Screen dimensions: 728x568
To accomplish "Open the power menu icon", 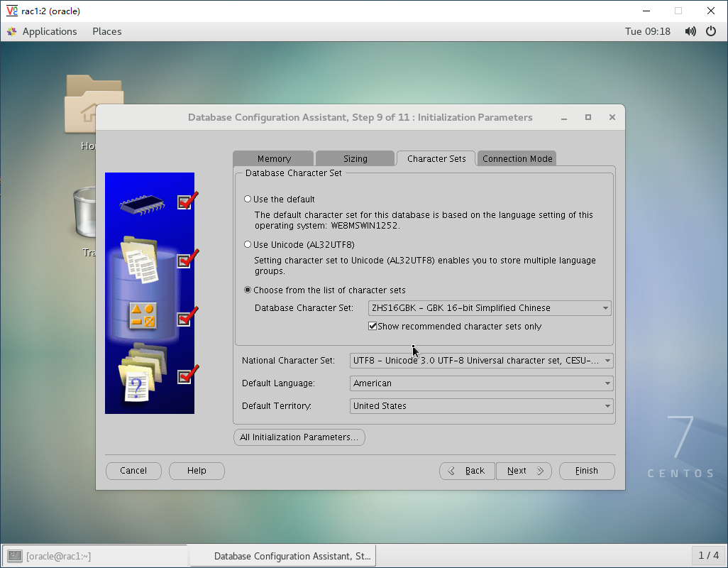I will [711, 31].
